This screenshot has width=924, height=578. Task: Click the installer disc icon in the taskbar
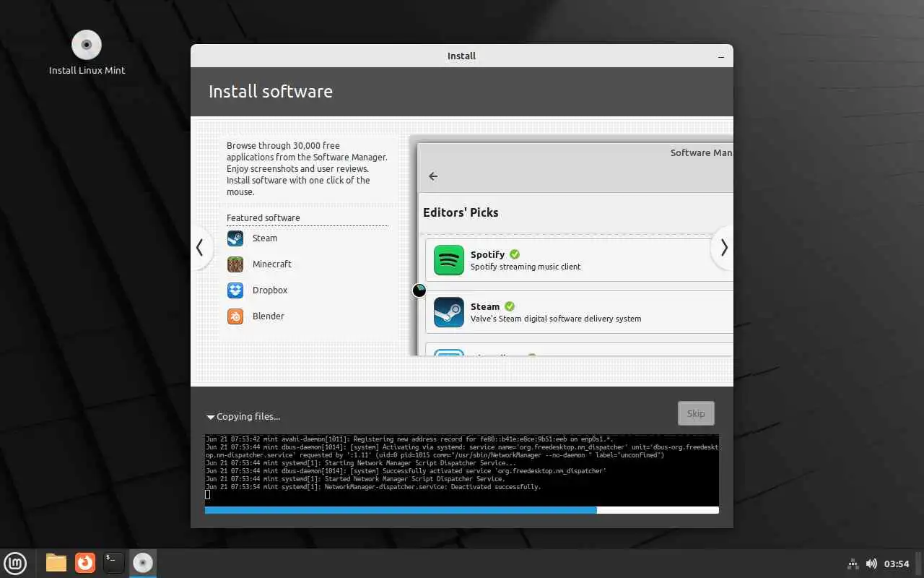143,563
